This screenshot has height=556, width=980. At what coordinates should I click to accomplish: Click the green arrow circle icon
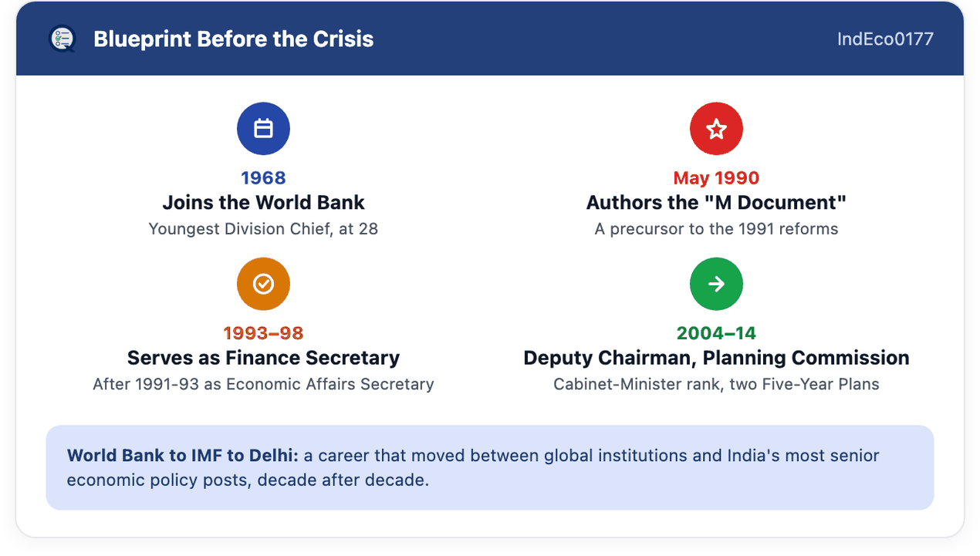tap(716, 285)
